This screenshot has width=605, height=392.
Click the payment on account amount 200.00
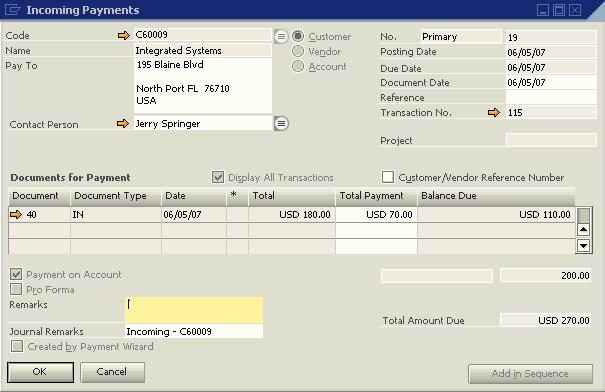pos(546,275)
